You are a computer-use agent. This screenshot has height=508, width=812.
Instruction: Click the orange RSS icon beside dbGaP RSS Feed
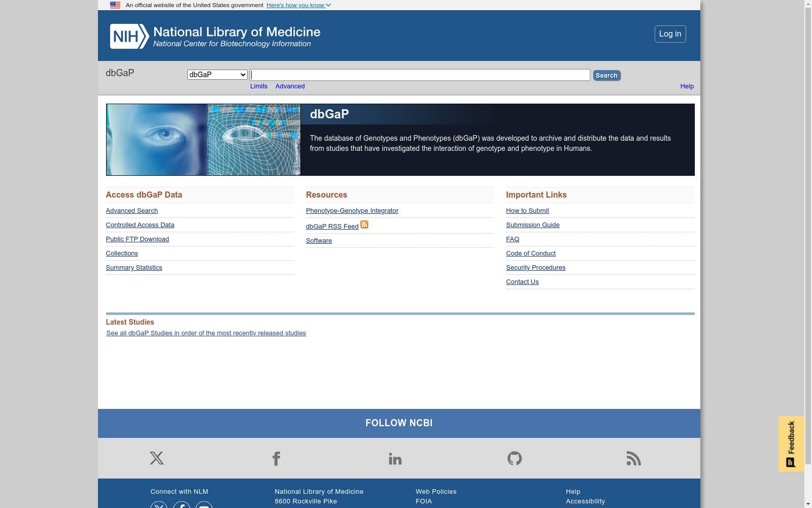364,225
